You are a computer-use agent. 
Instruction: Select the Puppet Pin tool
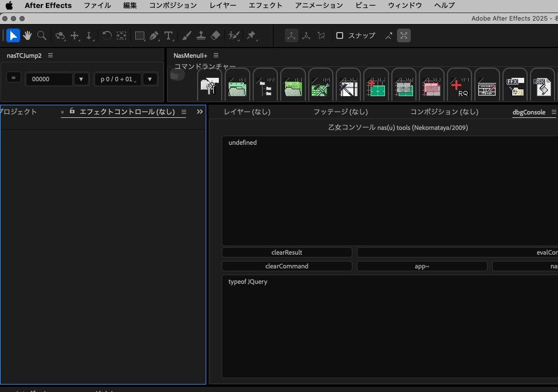tap(252, 35)
